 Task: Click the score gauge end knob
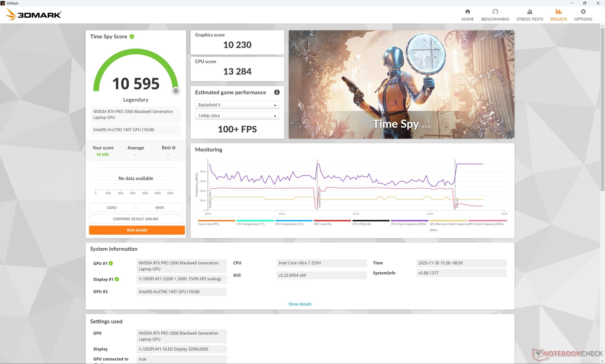coord(176,91)
